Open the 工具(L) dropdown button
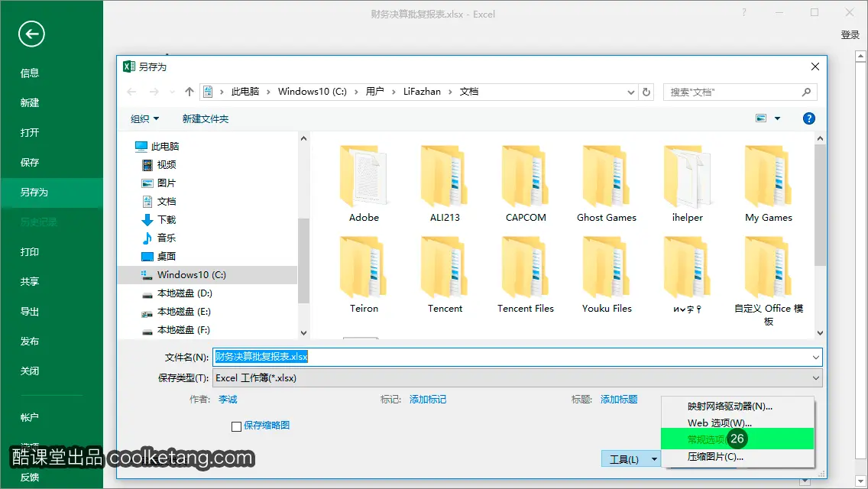This screenshot has width=868, height=489. tap(631, 459)
